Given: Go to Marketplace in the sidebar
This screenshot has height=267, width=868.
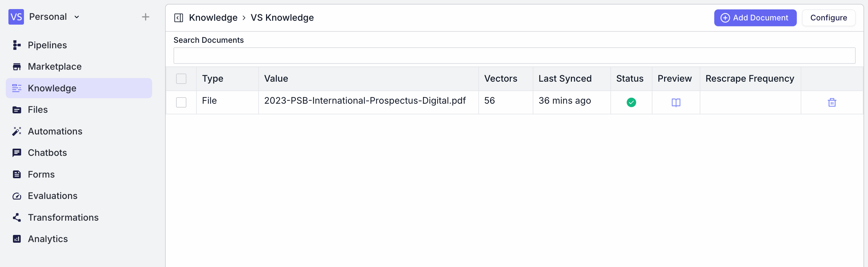Looking at the screenshot, I should click(79, 66).
